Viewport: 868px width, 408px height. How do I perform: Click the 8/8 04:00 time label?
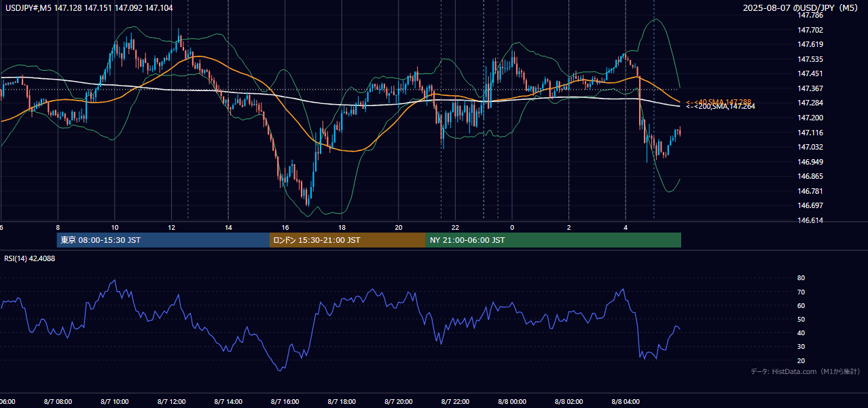[x=626, y=401]
